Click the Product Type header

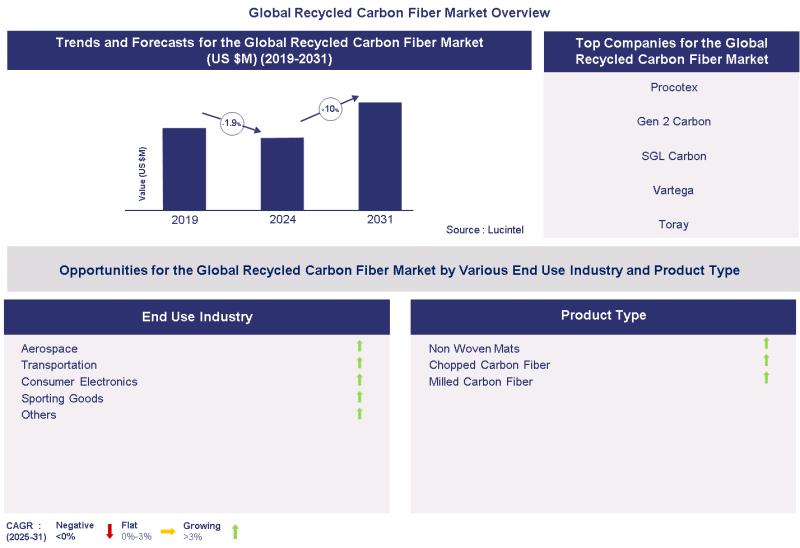pos(603,316)
